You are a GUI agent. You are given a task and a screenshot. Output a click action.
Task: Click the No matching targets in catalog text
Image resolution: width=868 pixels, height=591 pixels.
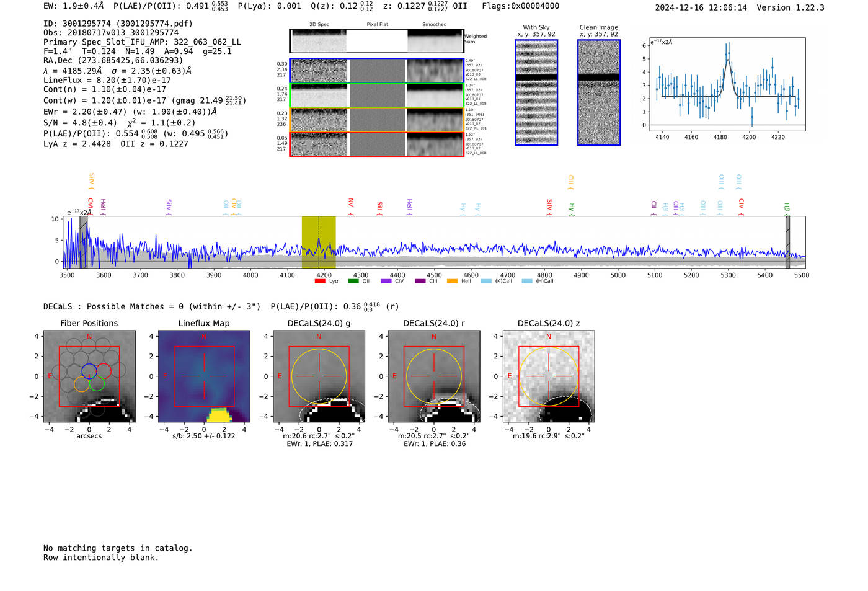118,548
